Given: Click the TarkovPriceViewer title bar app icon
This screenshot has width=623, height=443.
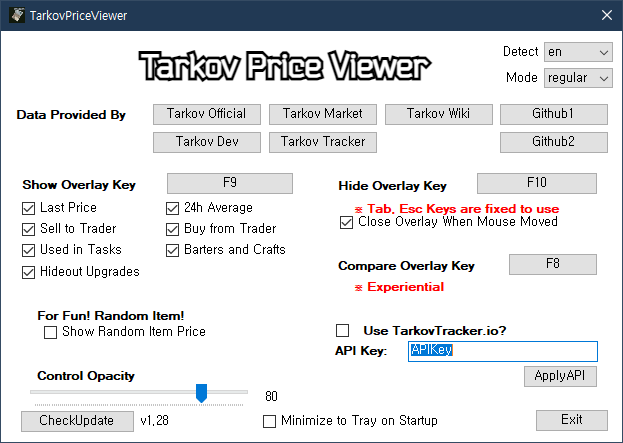Looking at the screenshot, I should pyautogui.click(x=17, y=15).
